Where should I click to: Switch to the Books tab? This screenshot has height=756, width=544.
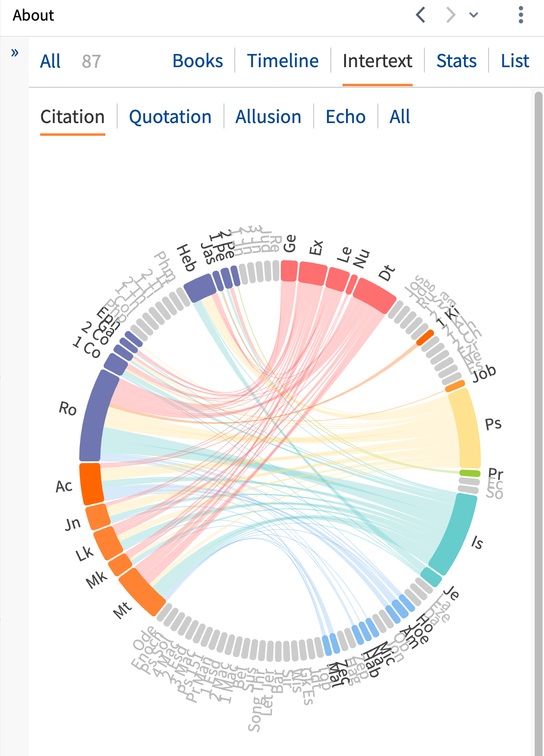click(x=198, y=61)
